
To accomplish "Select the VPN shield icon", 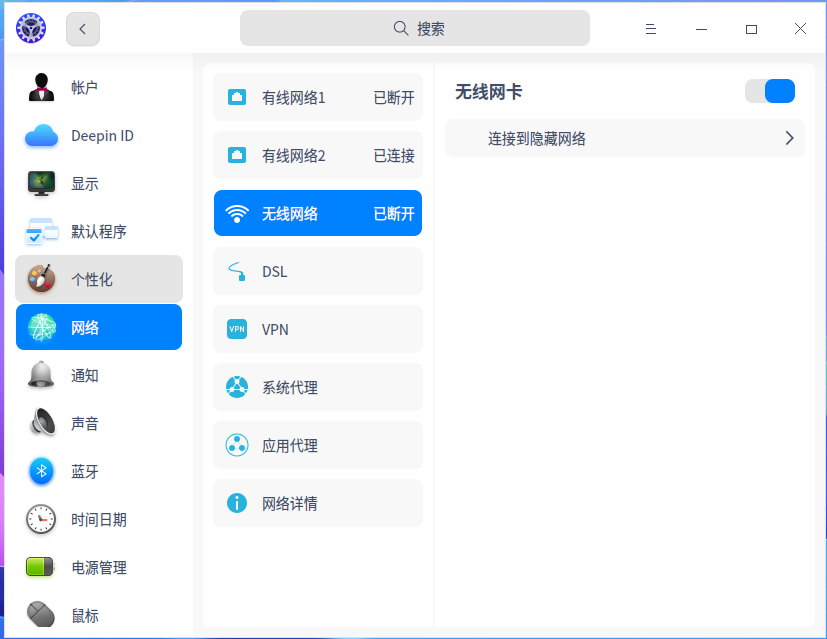I will click(236, 329).
